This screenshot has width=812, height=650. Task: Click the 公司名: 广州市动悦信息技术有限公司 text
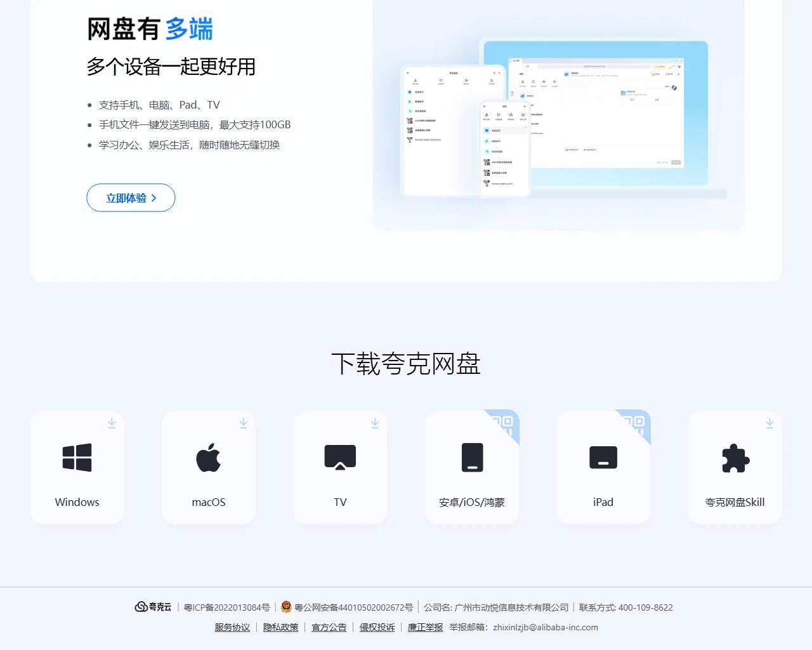coord(497,607)
